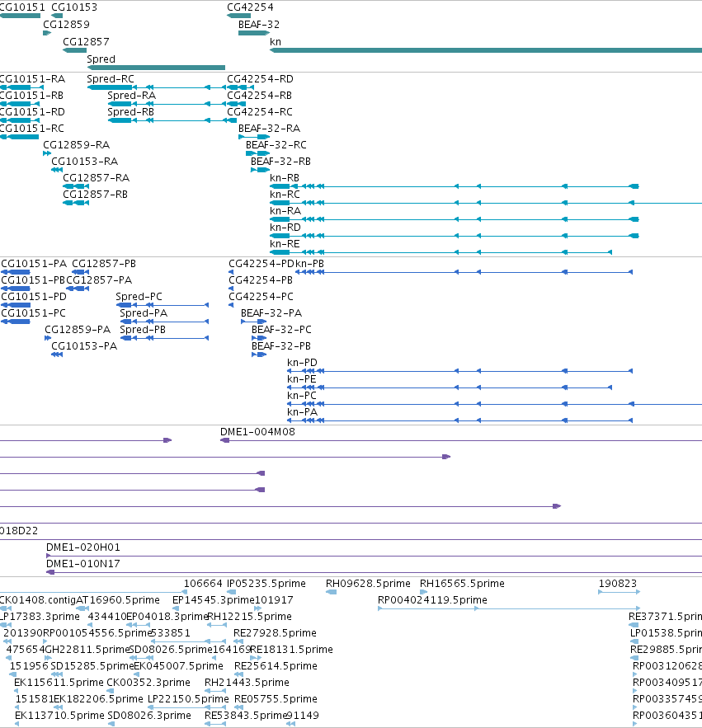The image size is (702, 728).
Task: Select kn-PC protein feature
Action: pos(494,404)
